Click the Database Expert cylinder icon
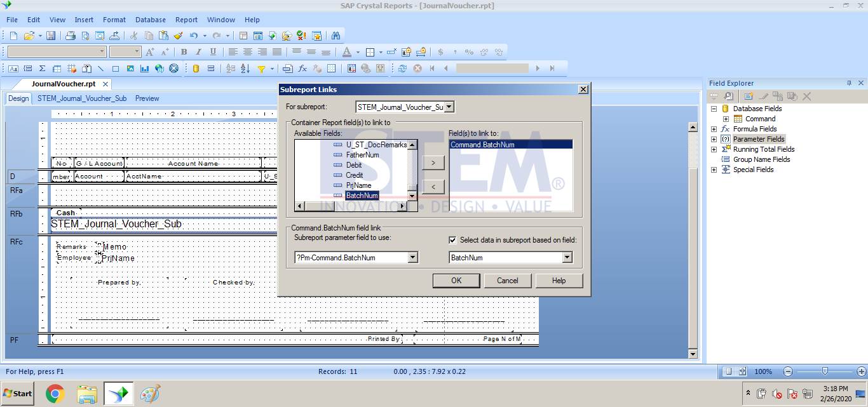Screen dimensions: 868x407 tap(196, 69)
